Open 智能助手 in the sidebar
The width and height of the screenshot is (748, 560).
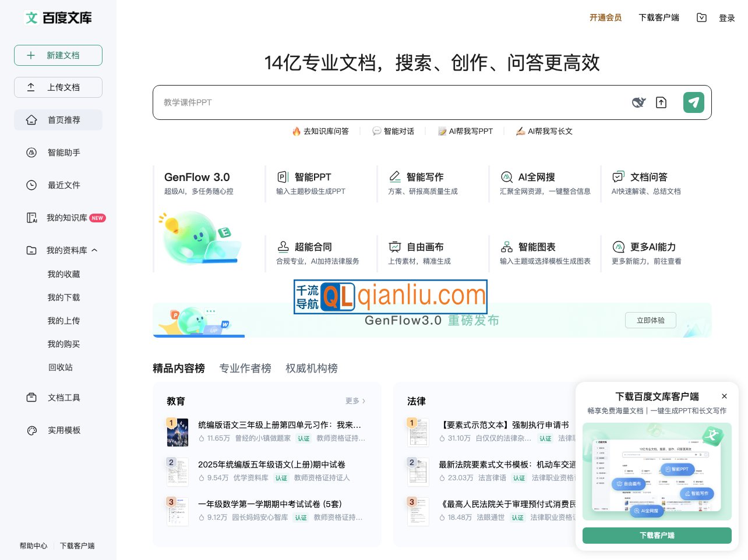[63, 153]
